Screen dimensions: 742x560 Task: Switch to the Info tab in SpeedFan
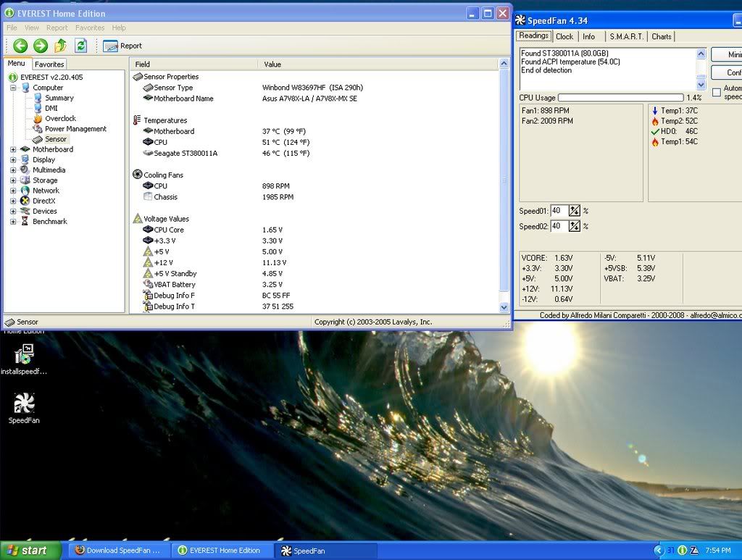(588, 36)
